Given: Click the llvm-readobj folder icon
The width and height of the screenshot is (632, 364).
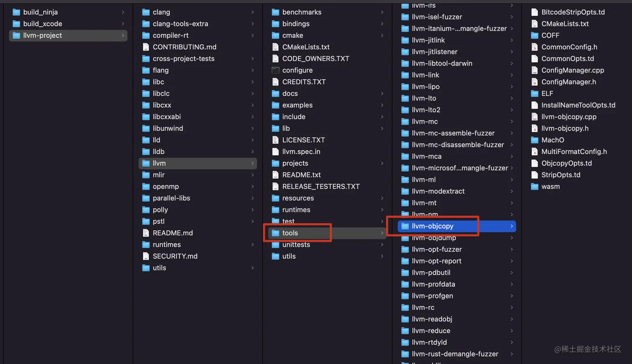Looking at the screenshot, I should tap(405, 319).
